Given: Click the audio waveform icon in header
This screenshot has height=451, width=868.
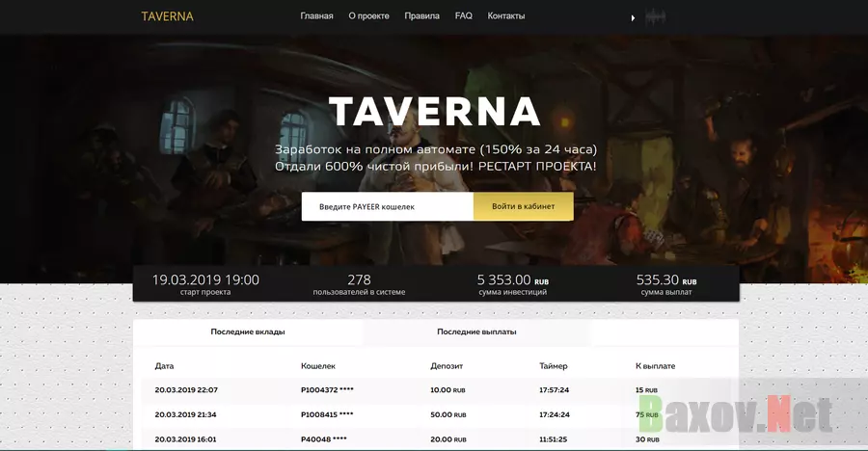Looking at the screenshot, I should tap(656, 17).
